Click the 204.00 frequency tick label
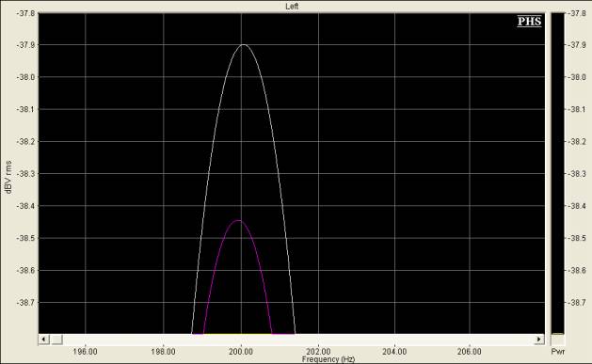The width and height of the screenshot is (592, 364). tap(394, 352)
